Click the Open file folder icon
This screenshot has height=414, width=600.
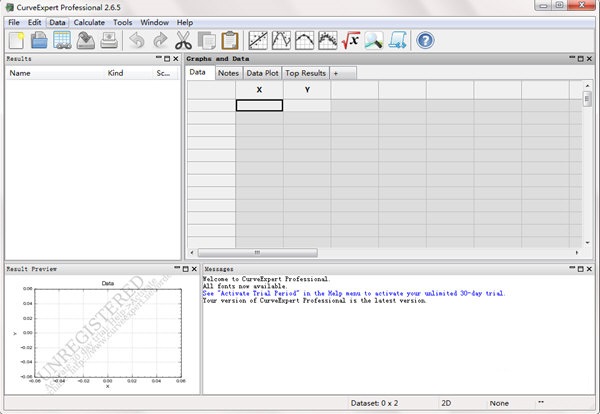tap(39, 41)
